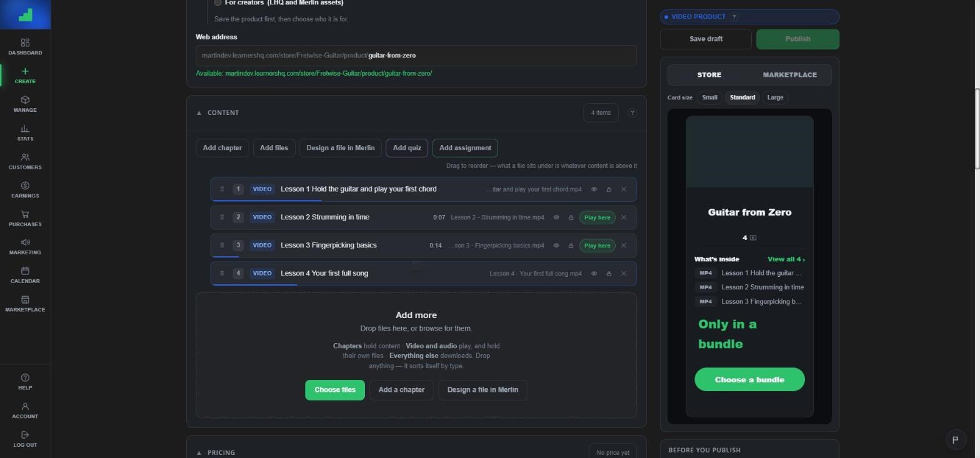Screen dimensions: 980x458
Task: Click the help icon beside Video Product
Action: pyautogui.click(x=734, y=17)
